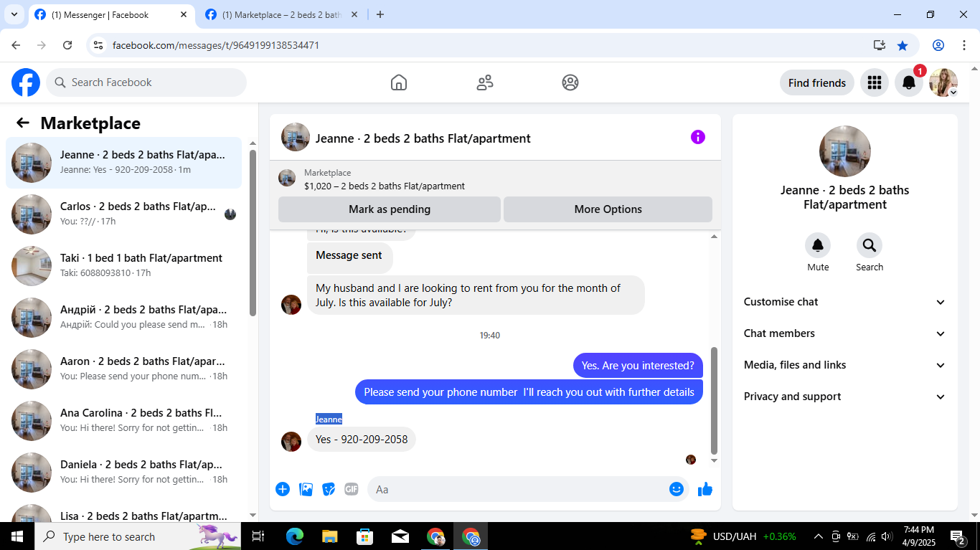Open Chrome three-dot menu
Viewport: 980px width, 550px height.
pyautogui.click(x=964, y=45)
